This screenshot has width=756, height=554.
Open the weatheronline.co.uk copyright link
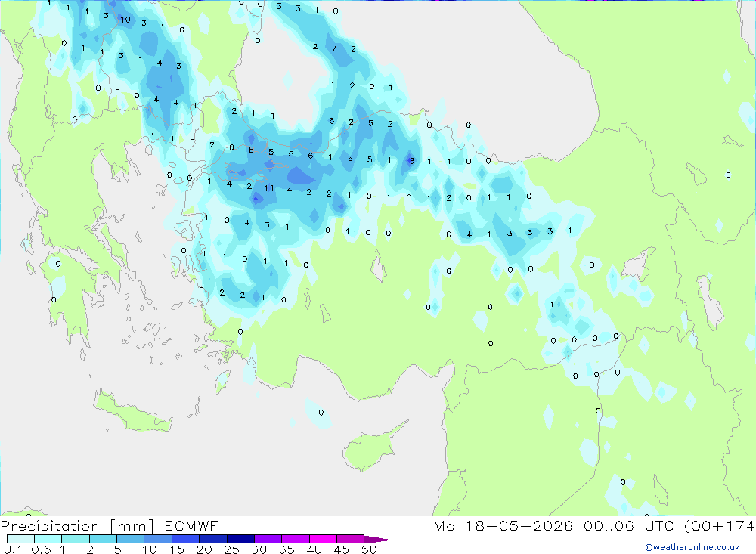click(x=692, y=547)
